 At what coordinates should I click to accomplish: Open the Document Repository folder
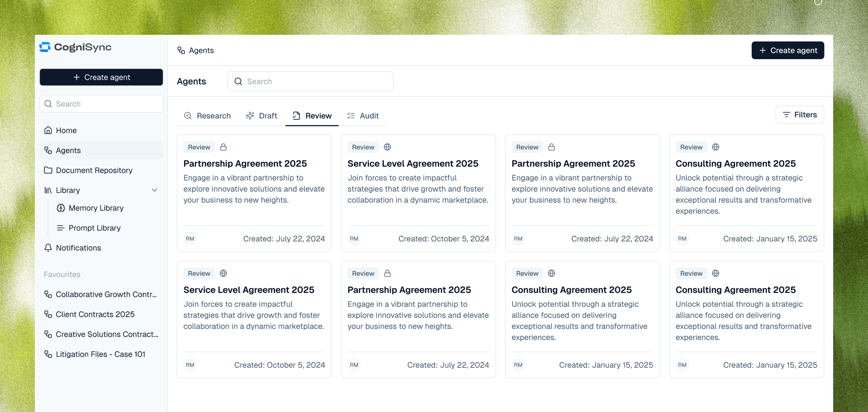[94, 171]
